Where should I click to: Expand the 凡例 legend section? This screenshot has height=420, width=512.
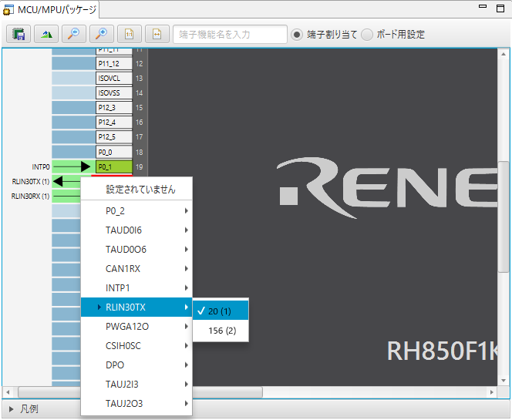pos(12,409)
